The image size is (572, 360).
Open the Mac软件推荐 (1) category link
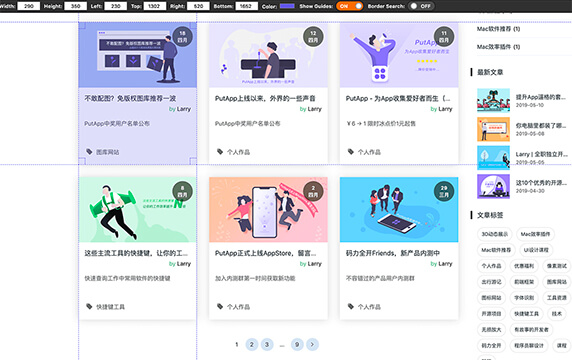click(498, 29)
